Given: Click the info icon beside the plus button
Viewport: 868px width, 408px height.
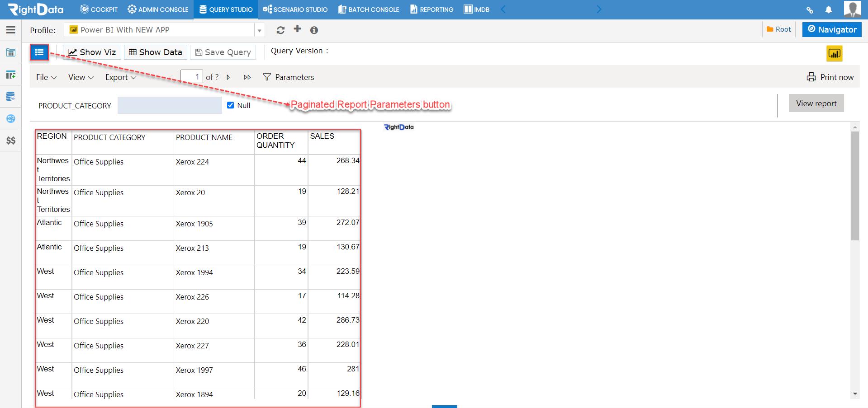Looking at the screenshot, I should click(x=314, y=30).
